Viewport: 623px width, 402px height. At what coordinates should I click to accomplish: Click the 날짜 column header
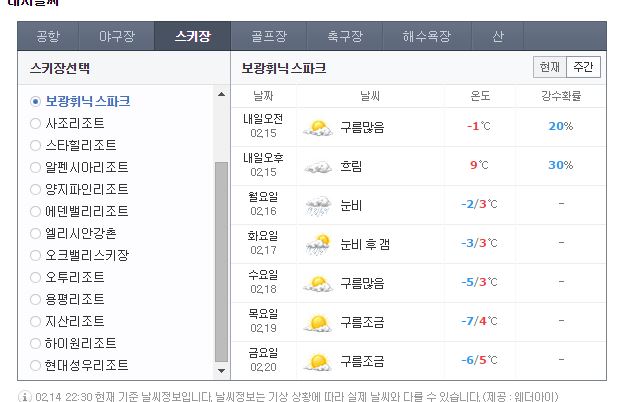[263, 96]
